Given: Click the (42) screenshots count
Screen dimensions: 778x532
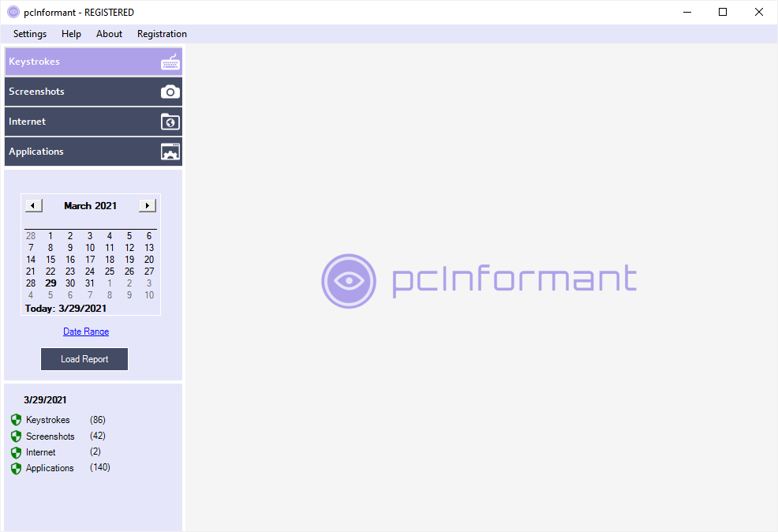Looking at the screenshot, I should [98, 436].
